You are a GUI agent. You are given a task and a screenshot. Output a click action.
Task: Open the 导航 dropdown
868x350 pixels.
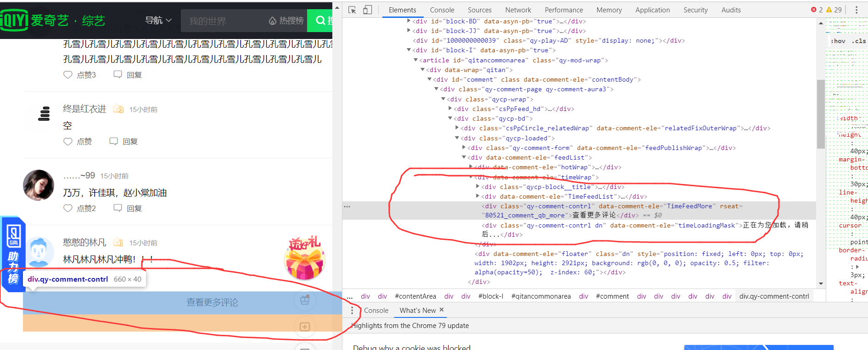pos(158,20)
